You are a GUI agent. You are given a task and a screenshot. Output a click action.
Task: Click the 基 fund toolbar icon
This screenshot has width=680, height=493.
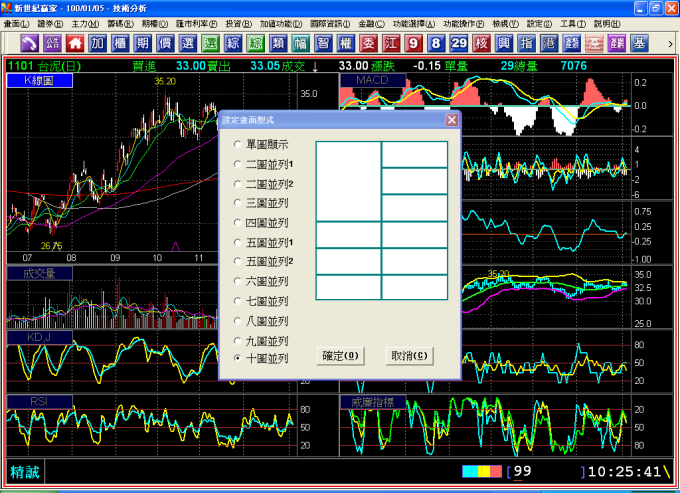[639, 43]
